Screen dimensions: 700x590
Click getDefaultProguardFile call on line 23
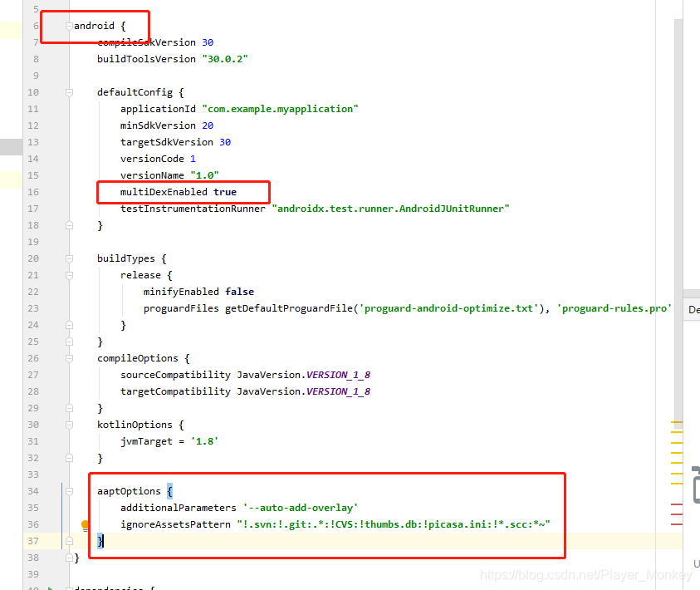(x=289, y=308)
